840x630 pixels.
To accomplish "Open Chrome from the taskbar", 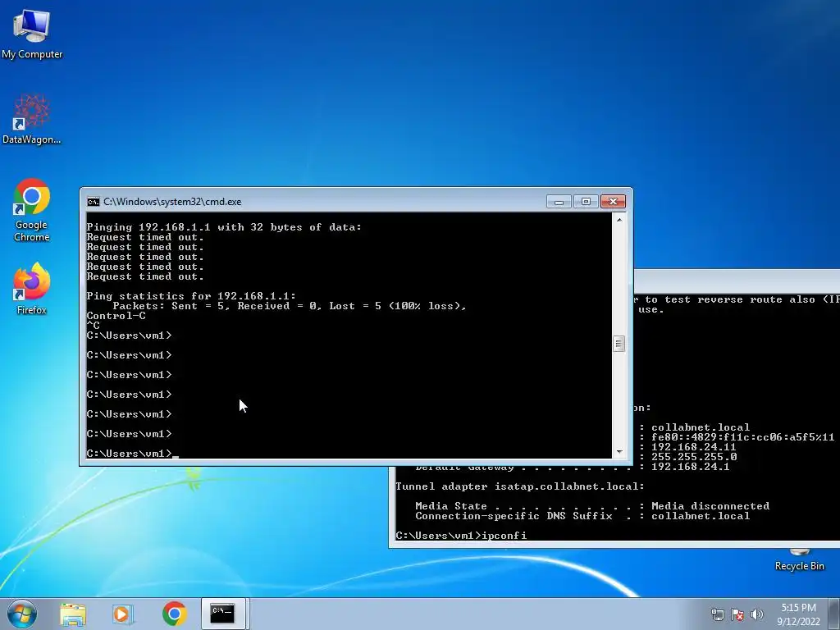I will pos(174,614).
